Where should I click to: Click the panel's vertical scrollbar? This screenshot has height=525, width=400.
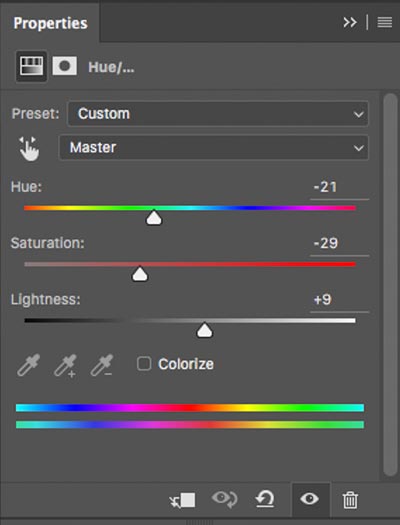(390, 285)
